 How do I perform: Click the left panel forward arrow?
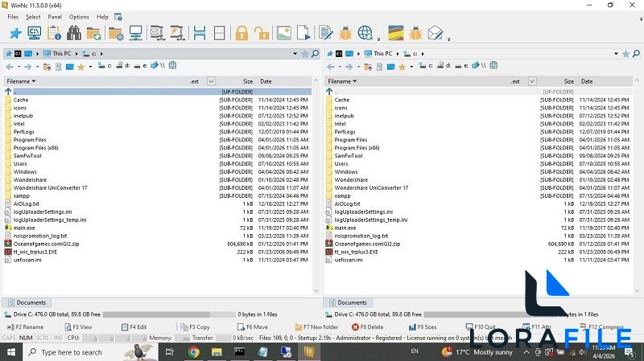click(28, 67)
